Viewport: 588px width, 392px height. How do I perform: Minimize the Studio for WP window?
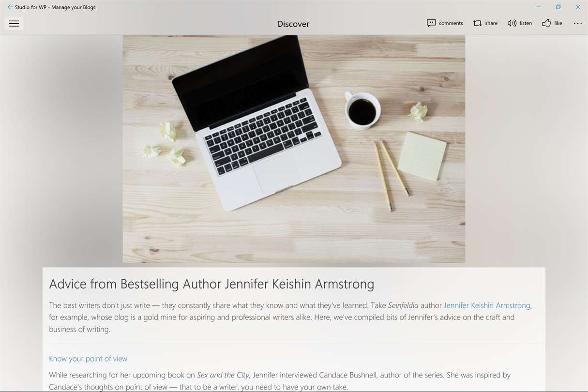click(x=539, y=7)
